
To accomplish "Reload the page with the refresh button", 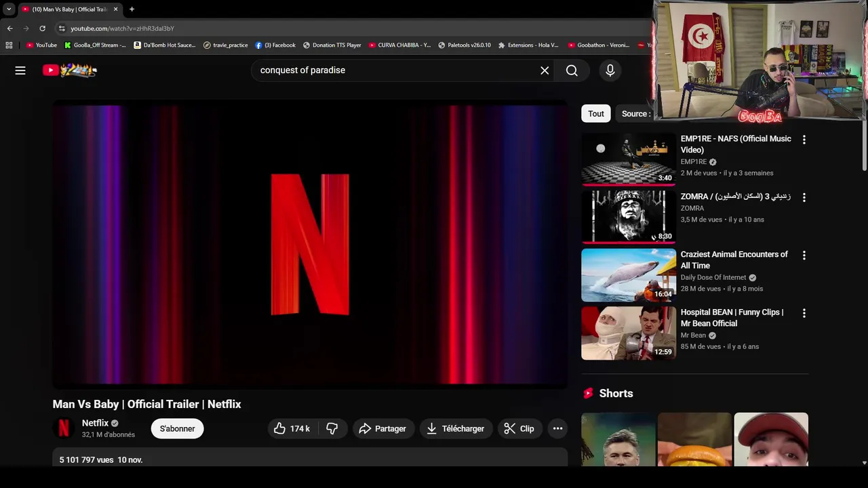I will [42, 28].
